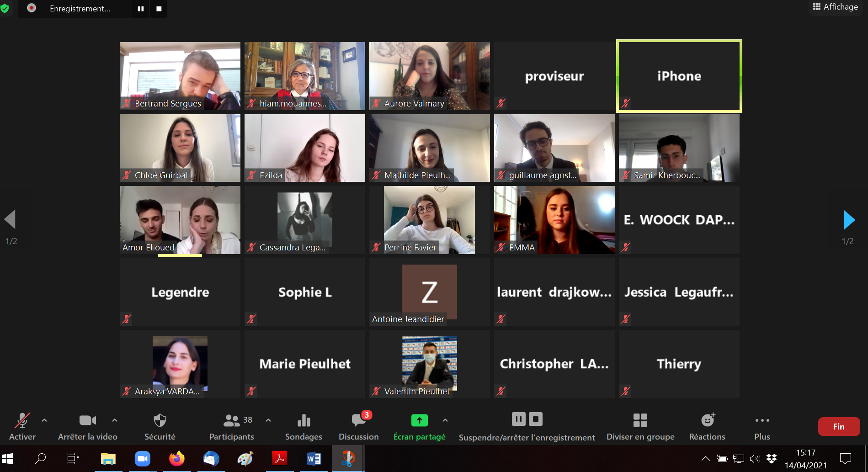This screenshot has height=472, width=868.
Task: Click the green encryption shield icon
Action: pos(5,8)
